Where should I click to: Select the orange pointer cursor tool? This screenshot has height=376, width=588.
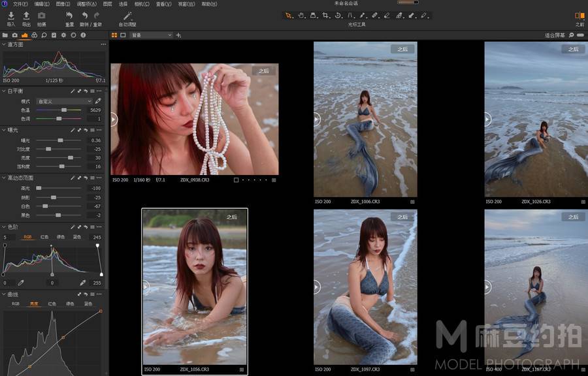click(288, 16)
